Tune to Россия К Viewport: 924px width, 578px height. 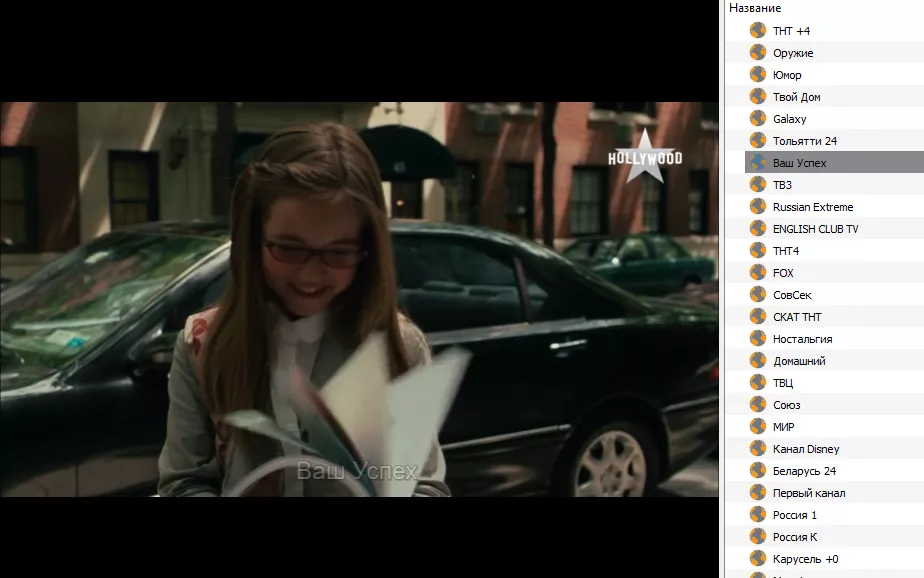(795, 537)
